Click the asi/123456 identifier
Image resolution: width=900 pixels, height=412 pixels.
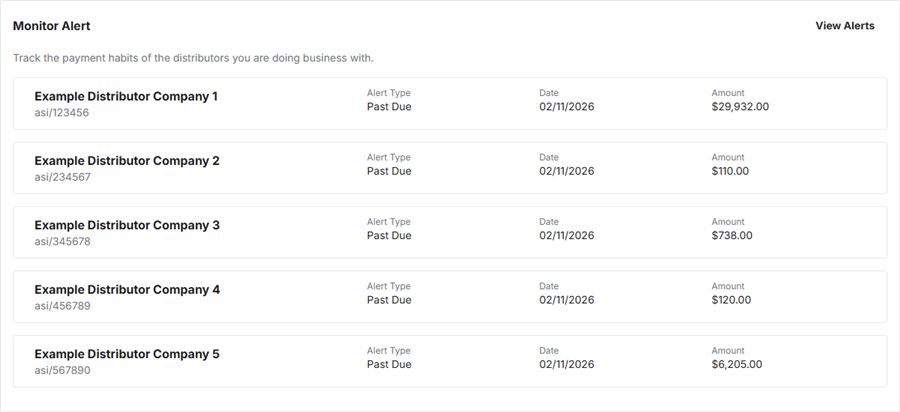62,113
